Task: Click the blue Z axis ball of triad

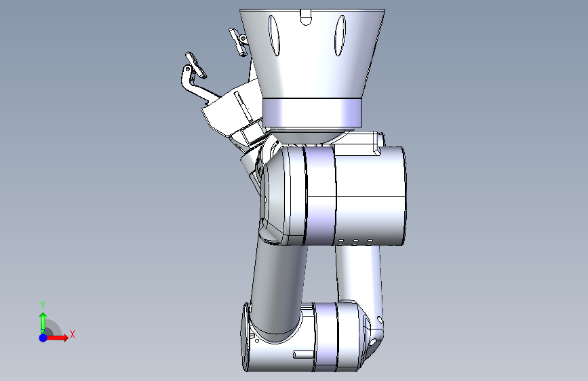Action: 43,338
